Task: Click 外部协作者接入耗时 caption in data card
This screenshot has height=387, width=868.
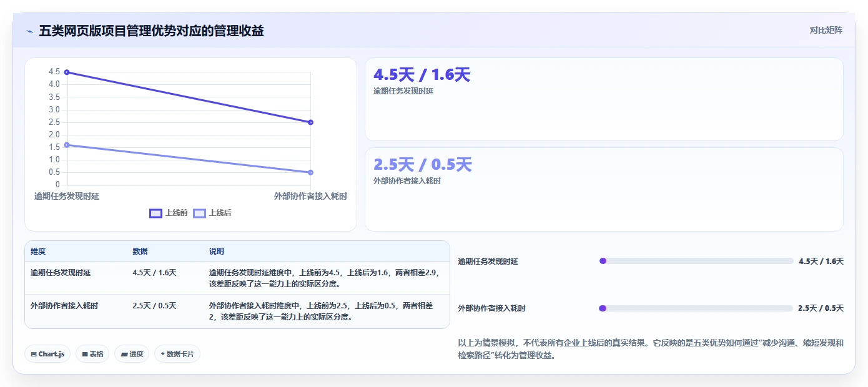Action: (407, 181)
